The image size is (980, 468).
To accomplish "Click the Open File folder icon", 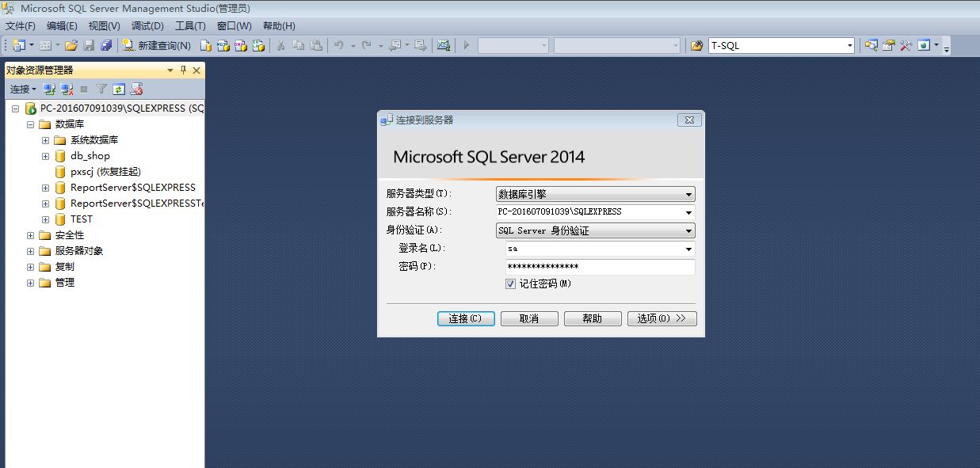I will coord(71,45).
